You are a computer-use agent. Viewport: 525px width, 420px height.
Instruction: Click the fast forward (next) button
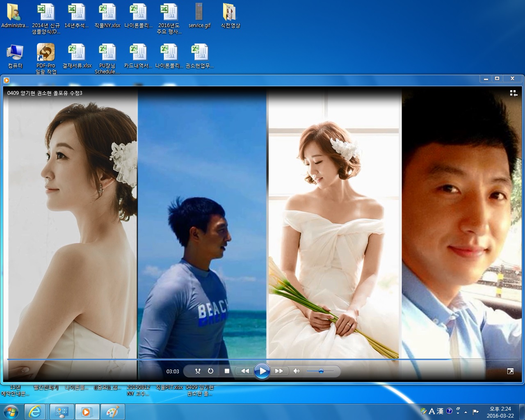coord(279,371)
